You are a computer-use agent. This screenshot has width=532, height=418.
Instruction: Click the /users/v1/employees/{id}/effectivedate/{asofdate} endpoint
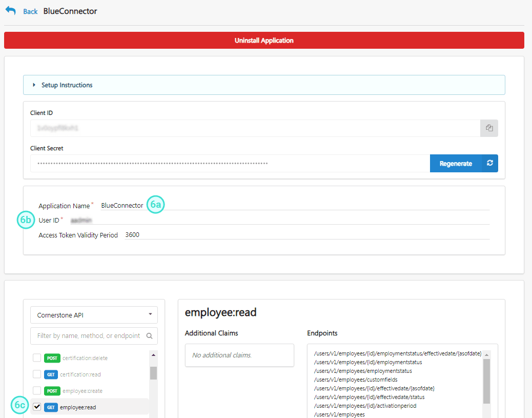pyautogui.click(x=374, y=388)
